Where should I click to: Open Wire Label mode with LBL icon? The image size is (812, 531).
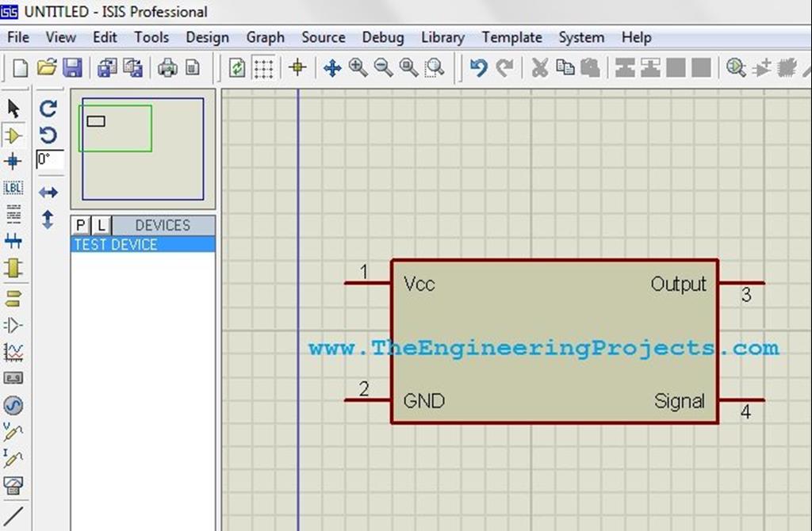[x=13, y=188]
